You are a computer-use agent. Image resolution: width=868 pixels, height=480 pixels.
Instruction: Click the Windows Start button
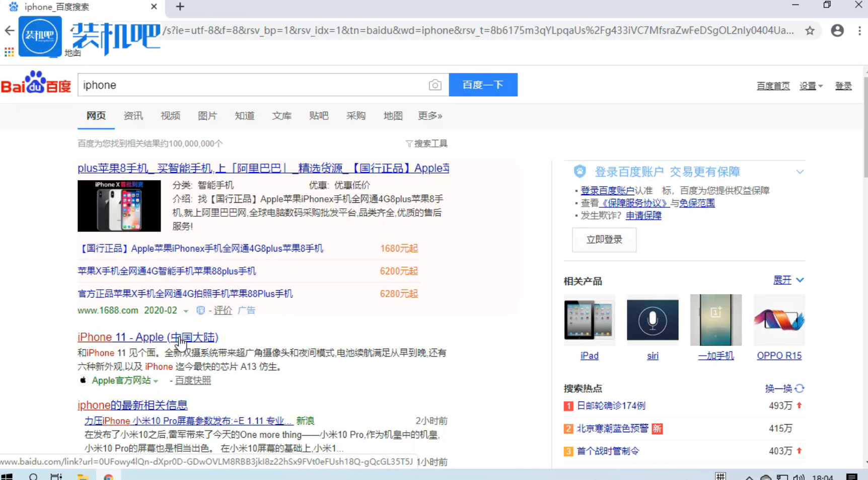(x=7, y=476)
